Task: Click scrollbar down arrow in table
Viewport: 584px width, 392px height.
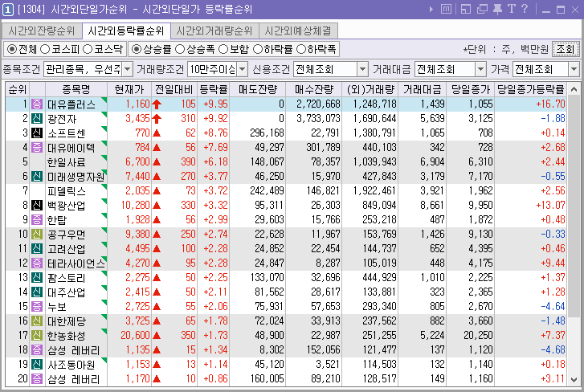Action: [574, 380]
